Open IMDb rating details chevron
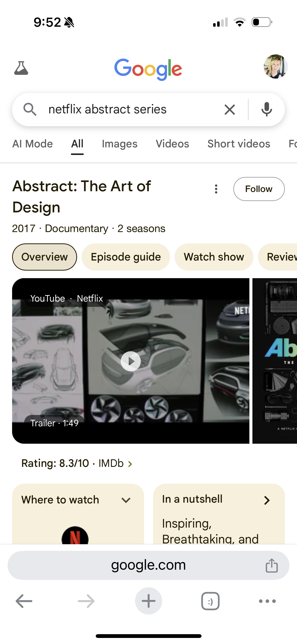 (x=130, y=464)
